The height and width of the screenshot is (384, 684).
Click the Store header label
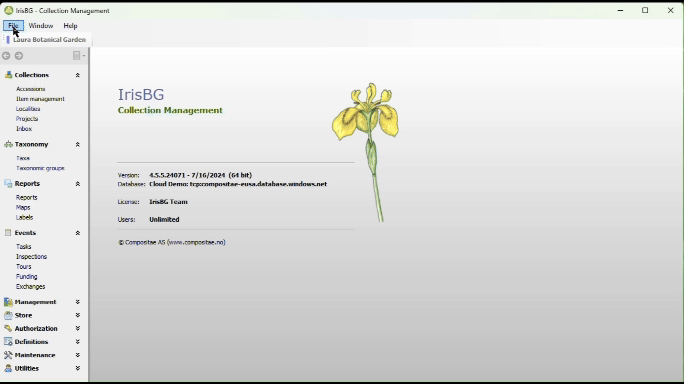(24, 315)
